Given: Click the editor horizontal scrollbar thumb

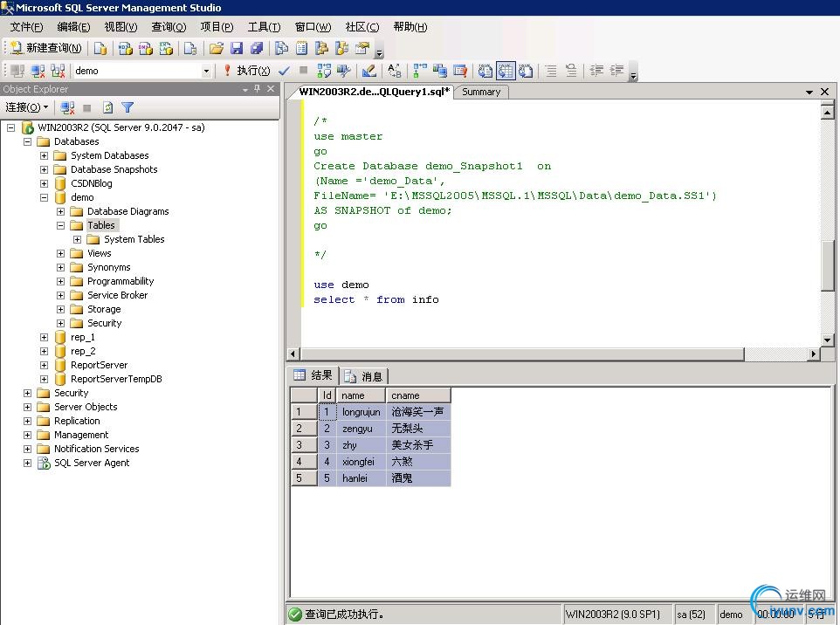Looking at the screenshot, I should [x=522, y=354].
